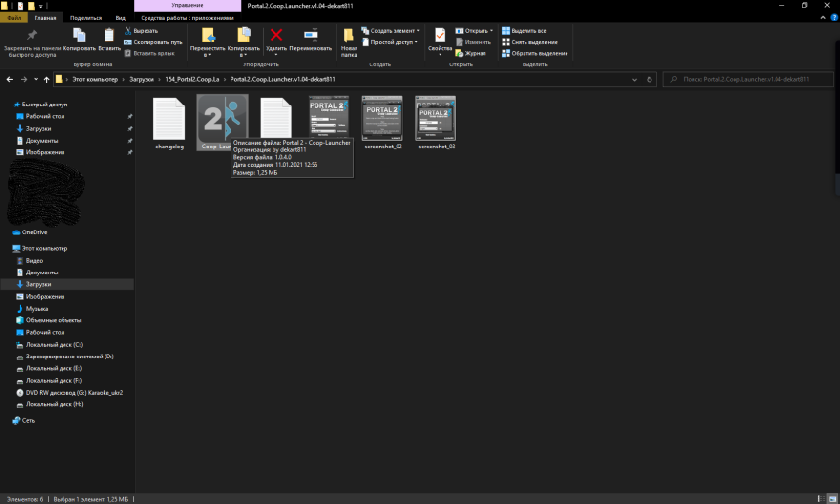Open file Свойства from the ribbon
The width and height of the screenshot is (840, 504).
click(440, 41)
